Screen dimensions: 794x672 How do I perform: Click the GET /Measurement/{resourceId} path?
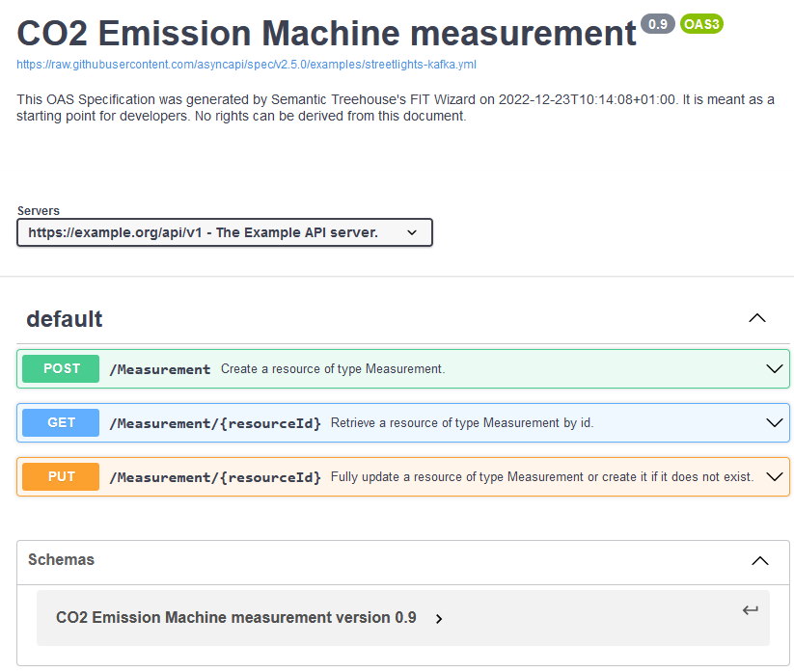[x=215, y=423]
